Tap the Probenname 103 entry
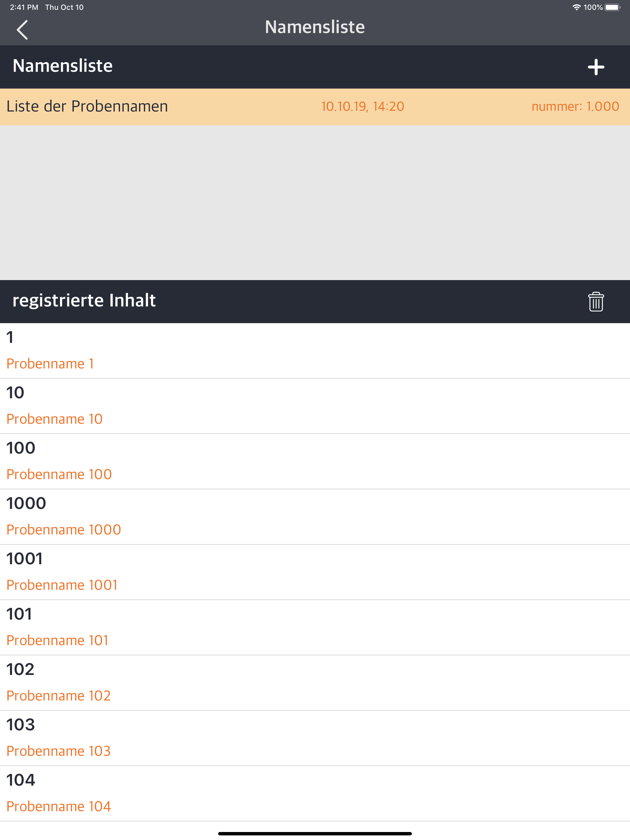The width and height of the screenshot is (630, 840). pos(315,738)
